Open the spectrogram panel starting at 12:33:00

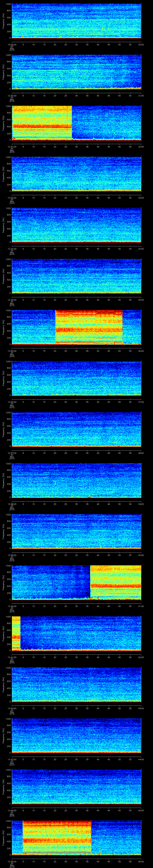[77, 225]
